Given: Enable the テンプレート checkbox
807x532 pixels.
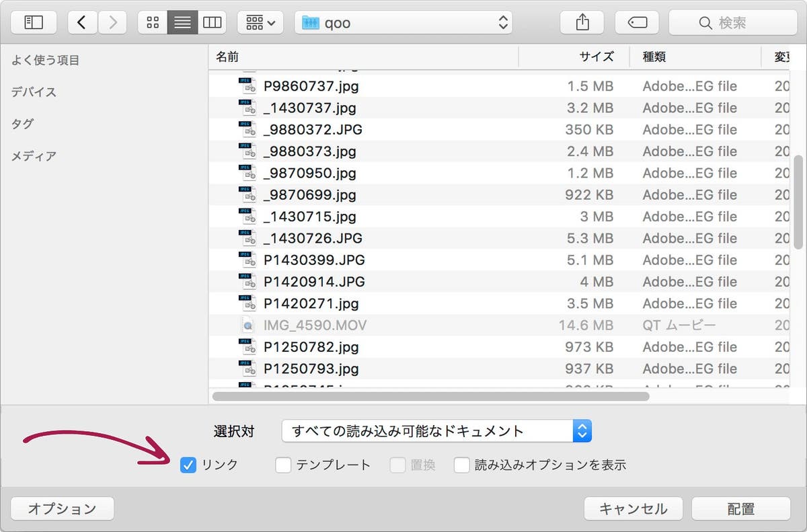Looking at the screenshot, I should [x=283, y=465].
